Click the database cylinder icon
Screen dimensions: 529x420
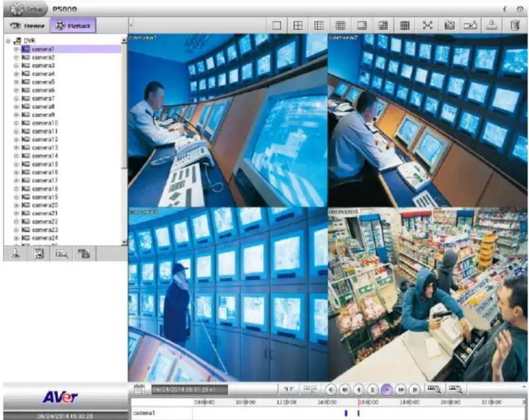515,25
